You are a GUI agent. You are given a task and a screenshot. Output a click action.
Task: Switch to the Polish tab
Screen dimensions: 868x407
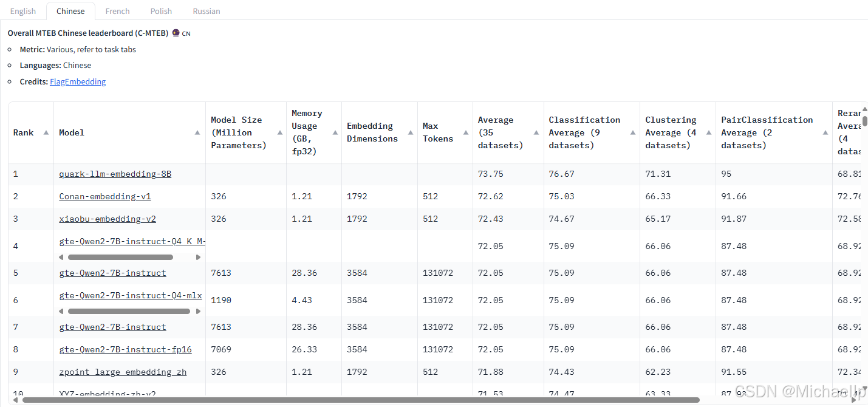[161, 11]
